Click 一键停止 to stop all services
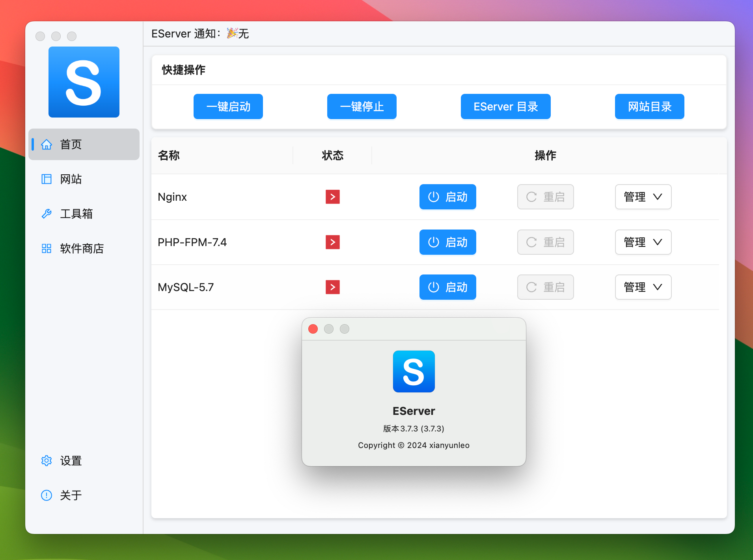Screen dimensions: 753x560 (362, 106)
